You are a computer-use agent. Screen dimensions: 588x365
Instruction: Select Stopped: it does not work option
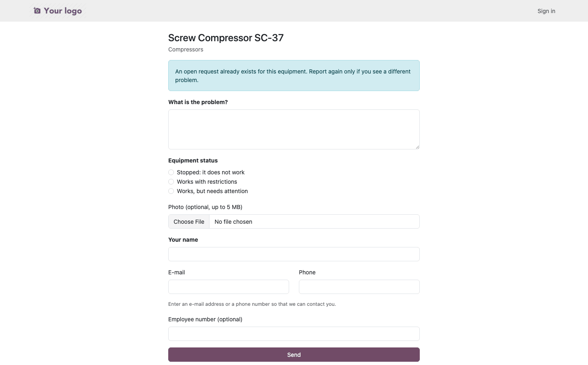[x=171, y=172]
